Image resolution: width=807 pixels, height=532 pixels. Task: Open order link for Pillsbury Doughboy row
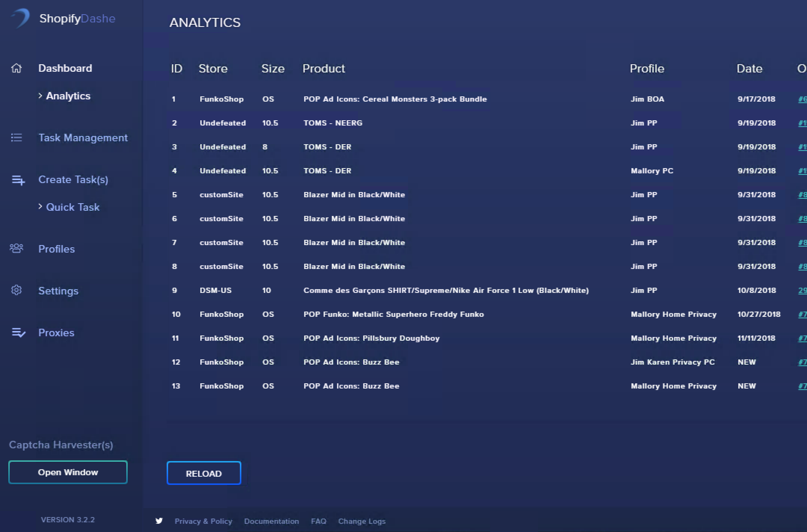point(803,338)
